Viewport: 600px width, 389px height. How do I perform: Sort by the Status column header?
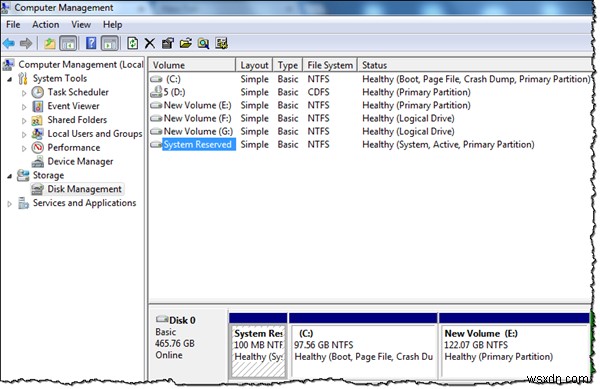coord(474,65)
